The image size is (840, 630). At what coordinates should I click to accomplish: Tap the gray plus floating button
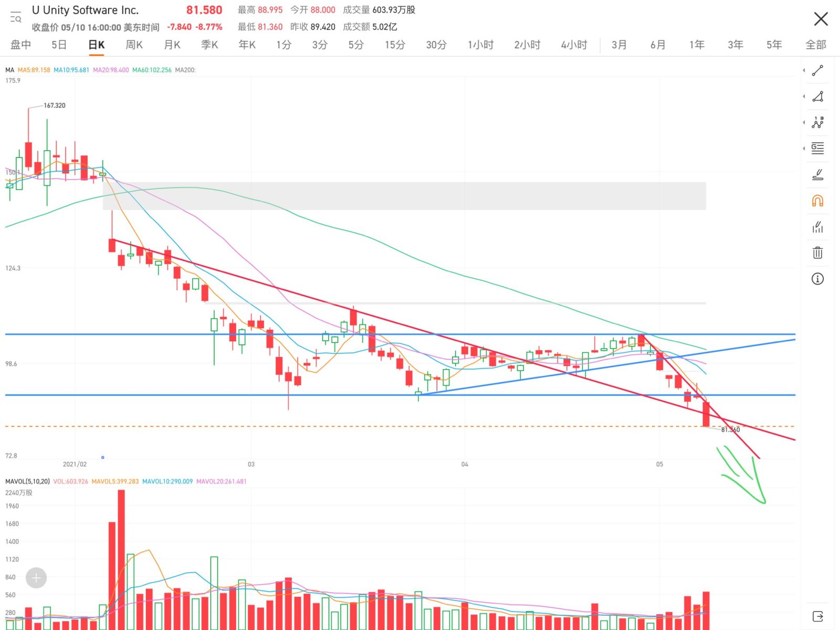pos(36,578)
